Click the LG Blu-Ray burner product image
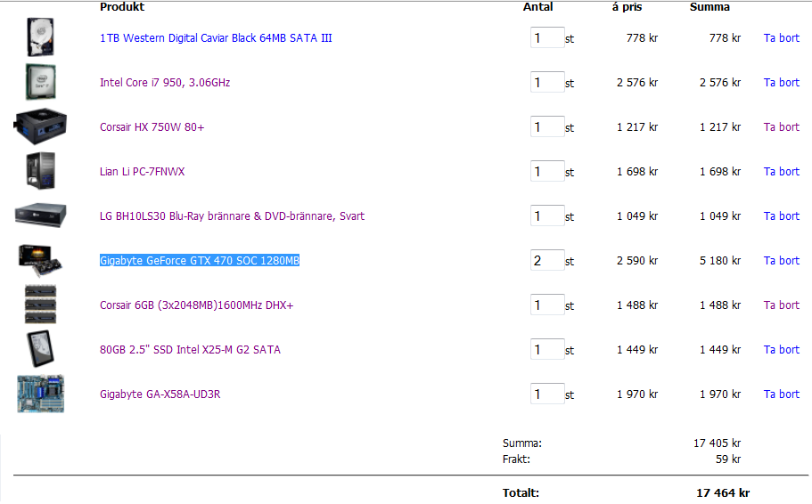812x504 pixels. pos(41,215)
